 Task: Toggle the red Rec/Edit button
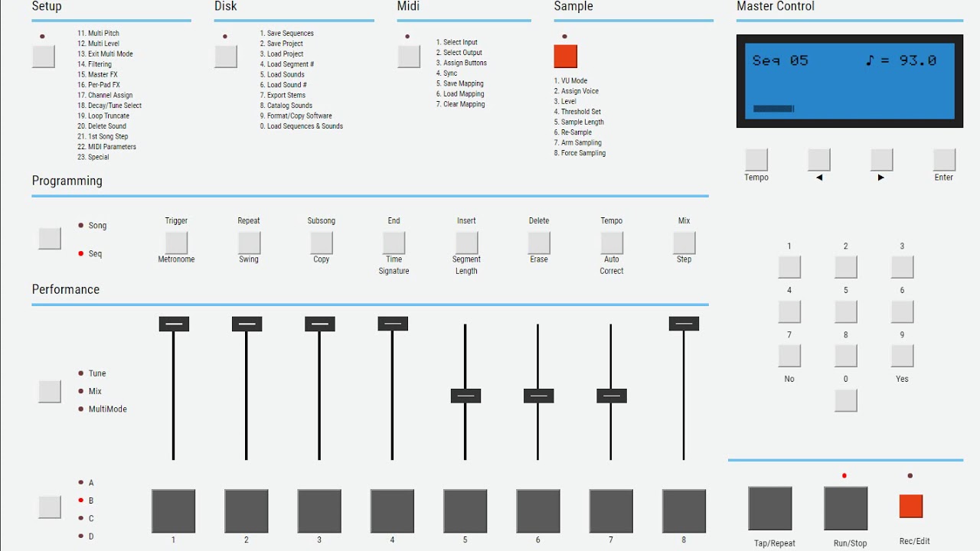click(x=911, y=506)
